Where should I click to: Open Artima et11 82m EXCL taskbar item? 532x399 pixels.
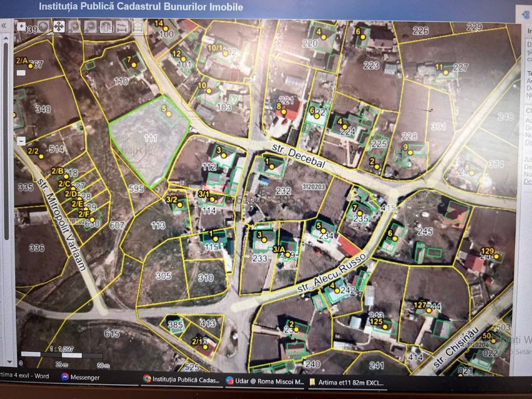tap(346, 382)
